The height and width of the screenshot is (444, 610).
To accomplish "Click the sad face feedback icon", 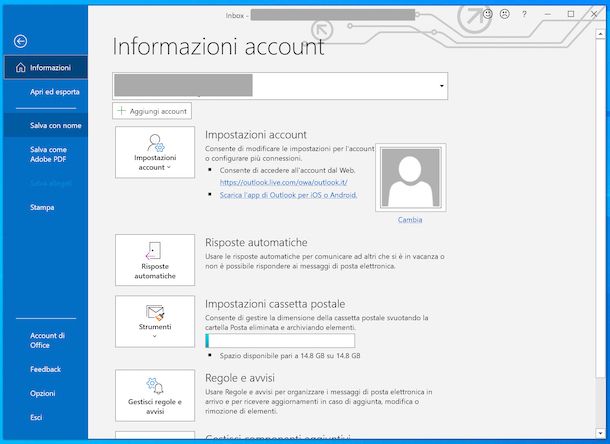I will point(505,14).
